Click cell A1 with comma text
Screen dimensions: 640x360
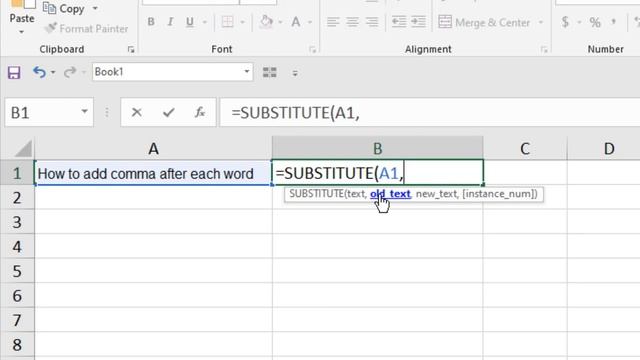click(x=153, y=173)
